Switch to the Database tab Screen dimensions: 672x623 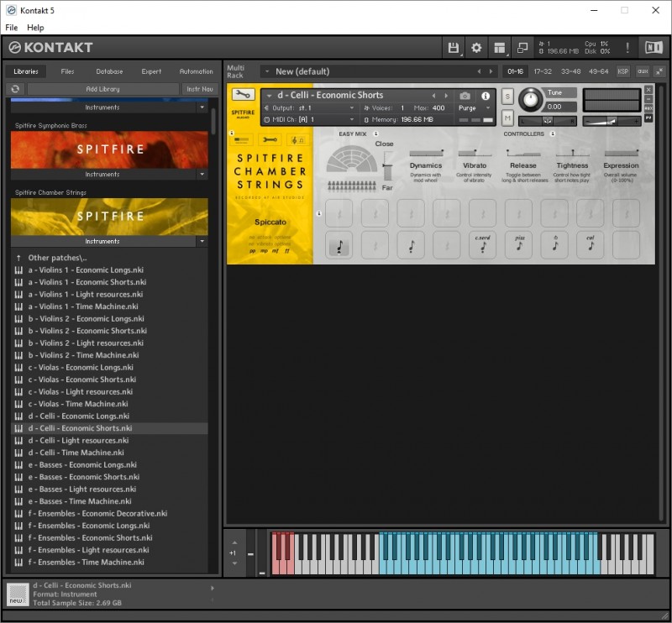pos(109,71)
